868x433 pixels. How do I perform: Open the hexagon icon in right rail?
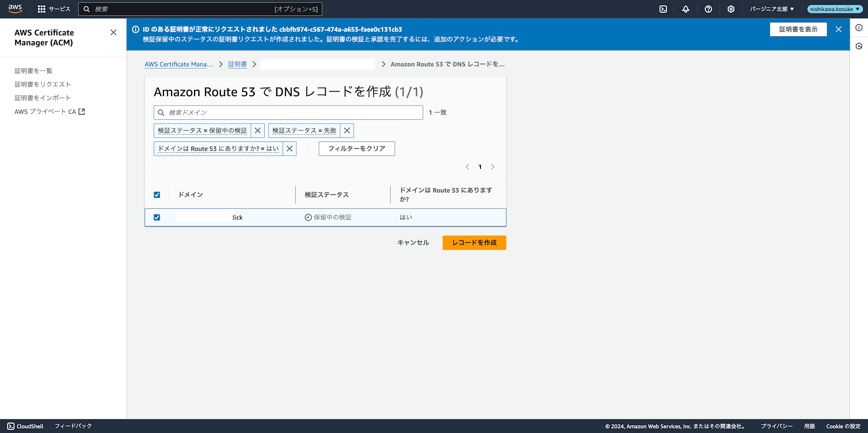[859, 46]
